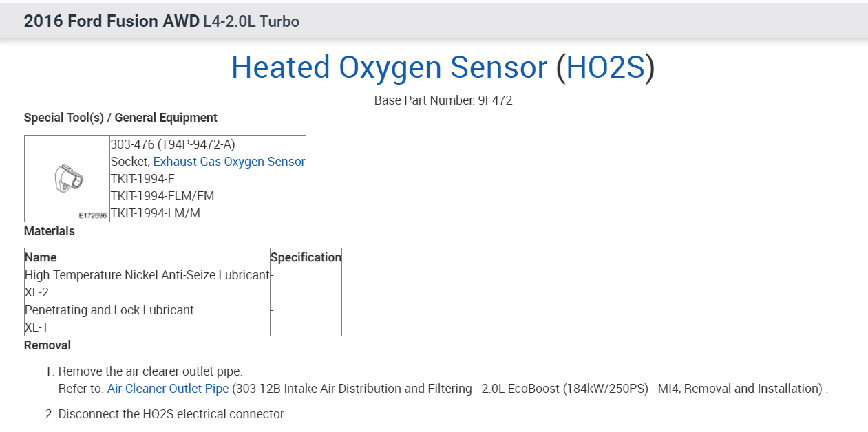Open the Heated Oxygen Sensor title link
Image resolution: width=868 pixels, height=432 pixels.
click(x=389, y=67)
